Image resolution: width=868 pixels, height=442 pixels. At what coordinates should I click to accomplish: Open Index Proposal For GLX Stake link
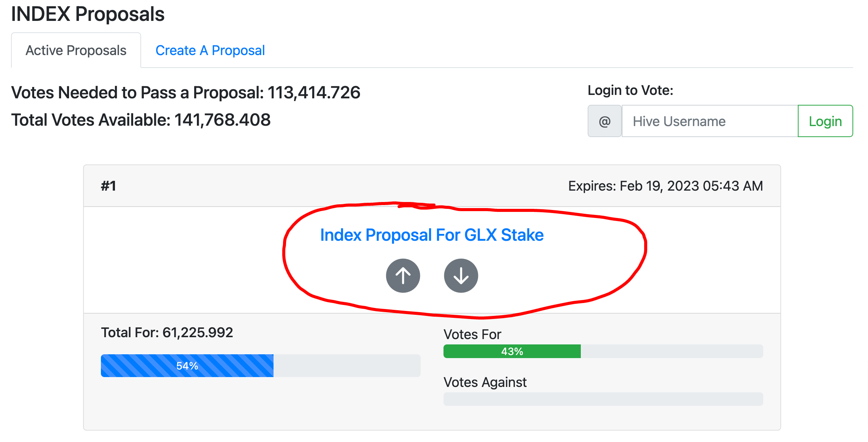(x=432, y=235)
